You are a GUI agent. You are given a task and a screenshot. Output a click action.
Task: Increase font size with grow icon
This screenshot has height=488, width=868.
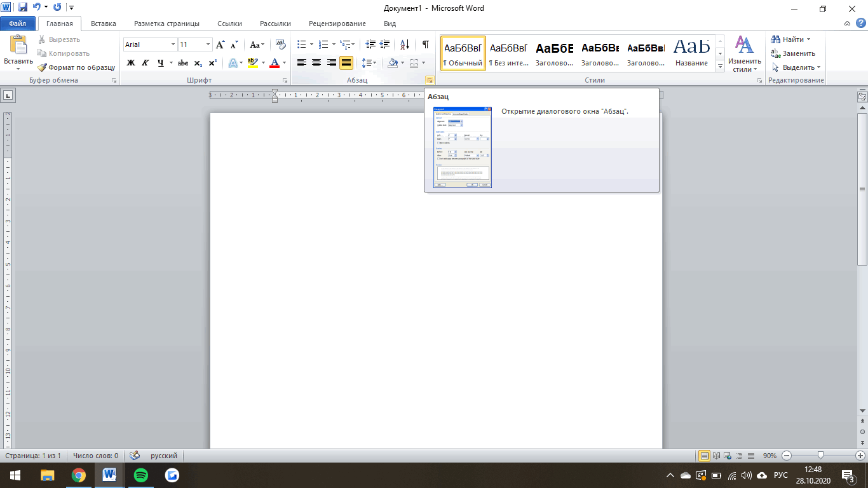click(220, 44)
